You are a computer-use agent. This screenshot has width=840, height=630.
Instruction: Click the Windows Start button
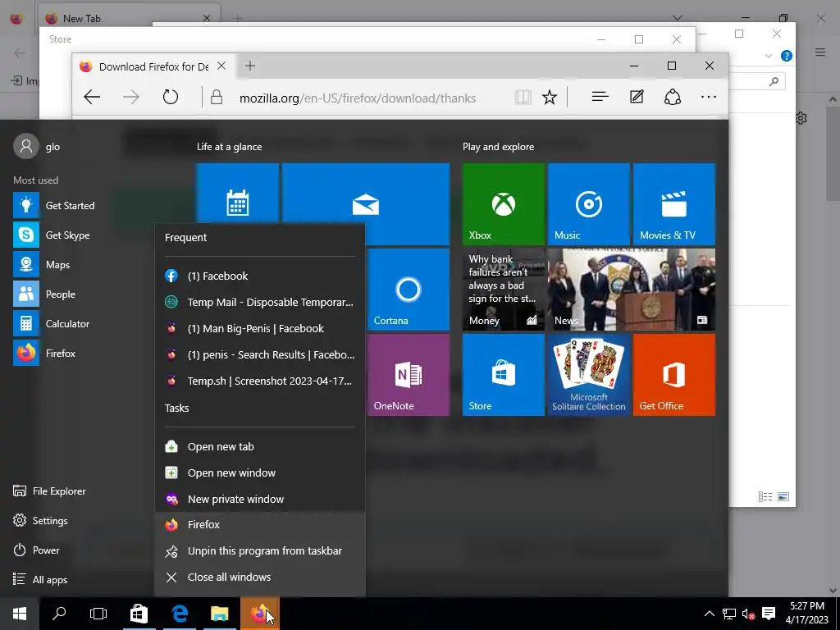[x=20, y=614]
